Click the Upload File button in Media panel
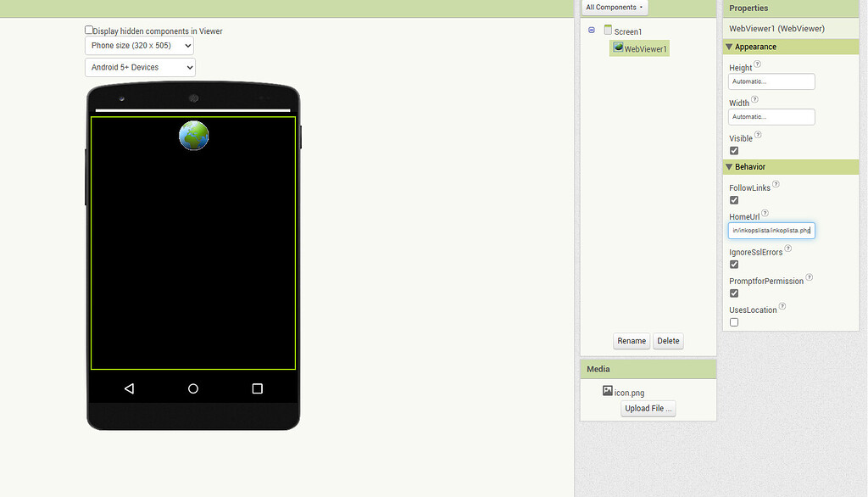This screenshot has width=868, height=497. pyautogui.click(x=648, y=408)
